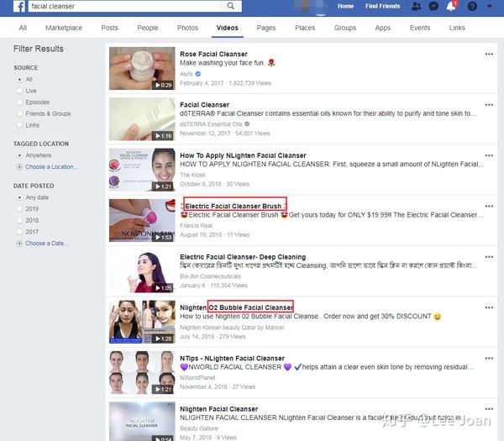Image resolution: width=504 pixels, height=441 pixels.
Task: Select the Links source radio button
Action: click(19, 125)
